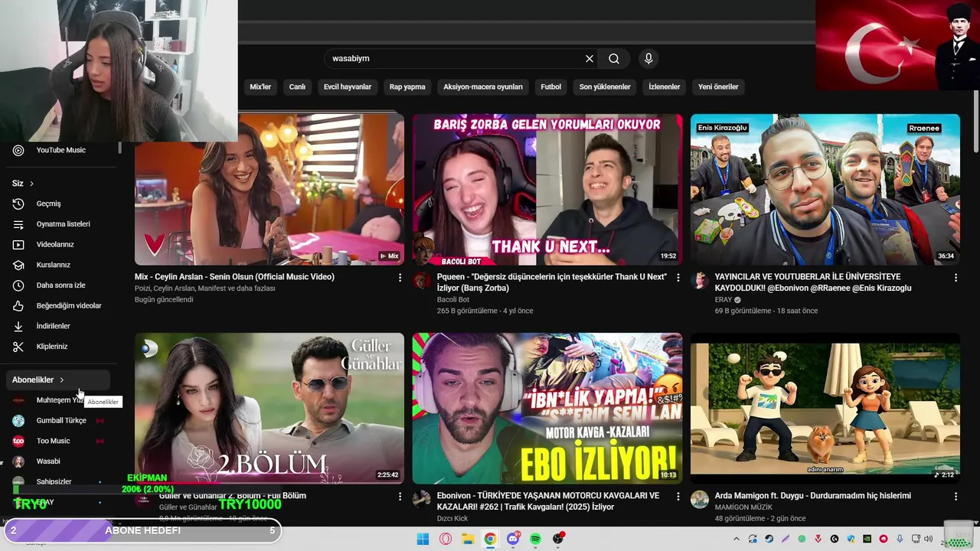
Task: Open Bacoli Bot channel avatar
Action: point(422,280)
